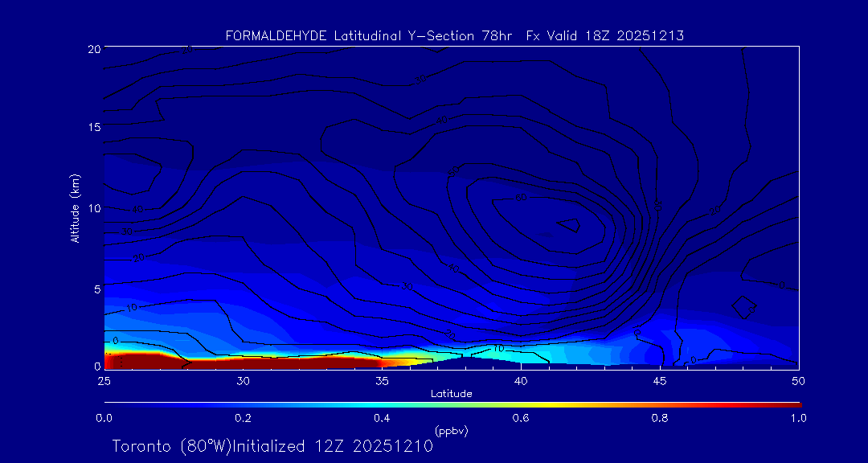
Task: Select the 20 tick on the altitude axis
Action: tap(93, 49)
